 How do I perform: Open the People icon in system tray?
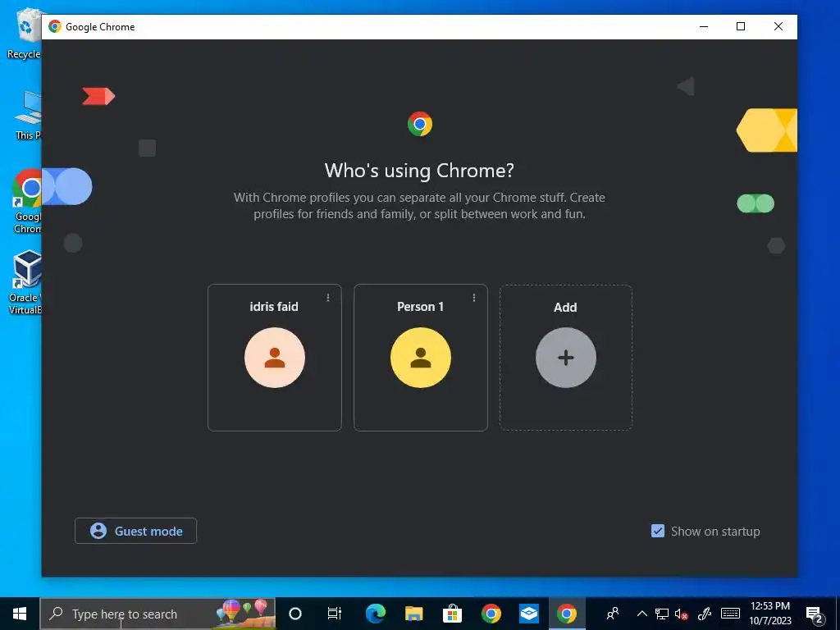pyautogui.click(x=612, y=614)
